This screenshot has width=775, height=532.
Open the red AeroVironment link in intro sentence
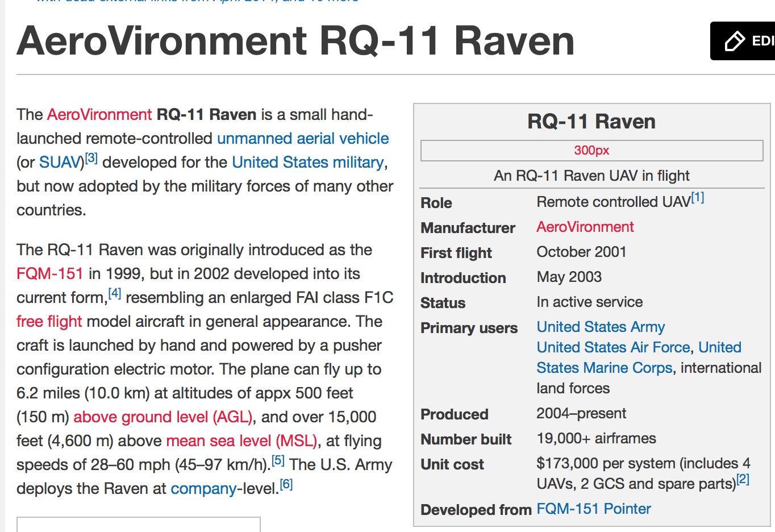pyautogui.click(x=99, y=115)
